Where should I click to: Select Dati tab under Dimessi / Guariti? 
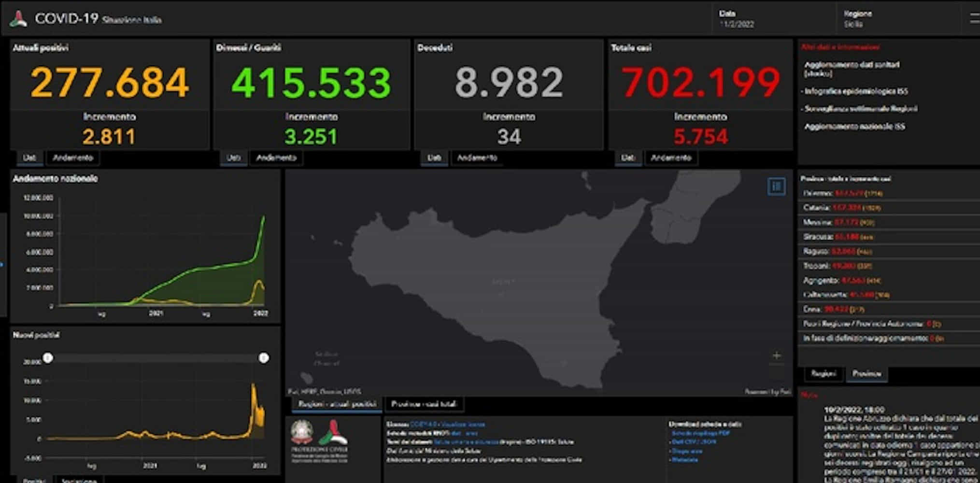pyautogui.click(x=233, y=157)
